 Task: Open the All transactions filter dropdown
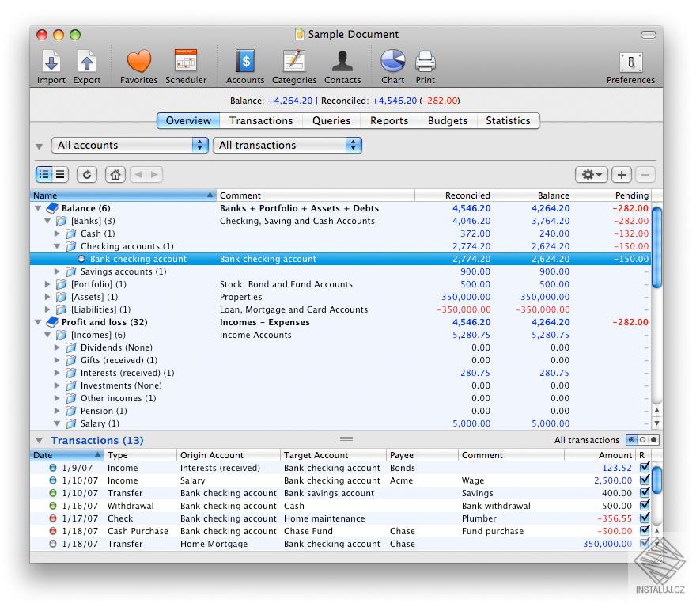pos(289,146)
